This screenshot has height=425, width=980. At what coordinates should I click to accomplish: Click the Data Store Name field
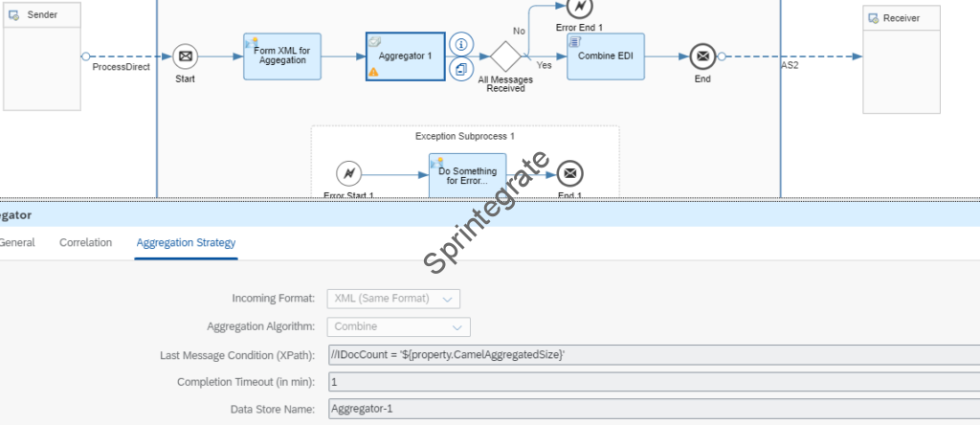[x=651, y=409]
